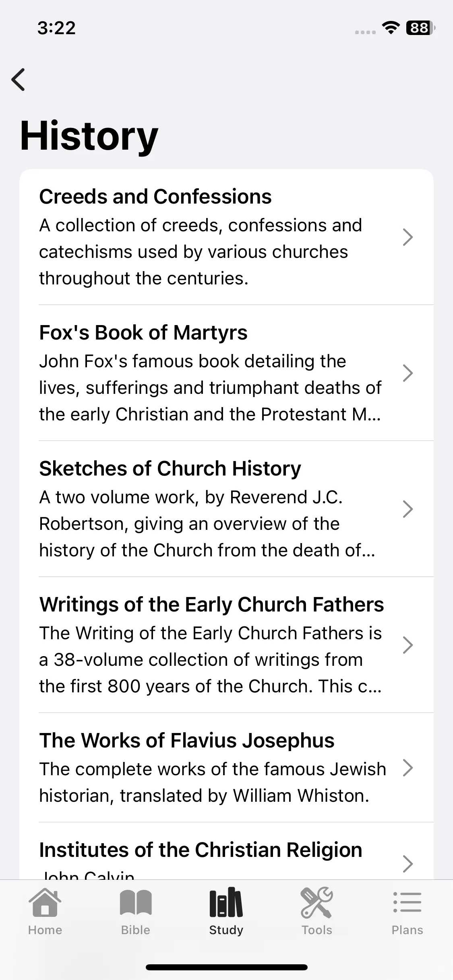Screen dimensions: 453x980
Task: Expand Creeds and Confessions chevron
Action: pyautogui.click(x=408, y=237)
